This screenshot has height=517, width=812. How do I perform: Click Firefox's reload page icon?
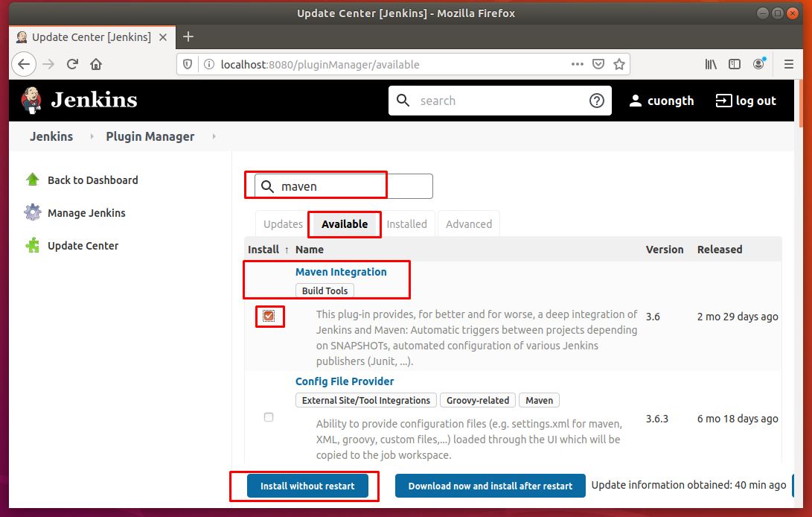coord(72,64)
